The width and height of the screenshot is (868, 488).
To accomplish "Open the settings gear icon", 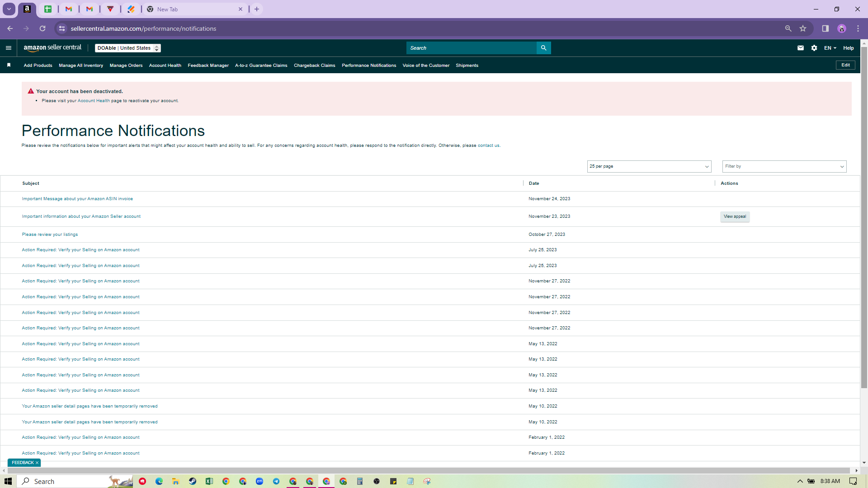I will (814, 48).
